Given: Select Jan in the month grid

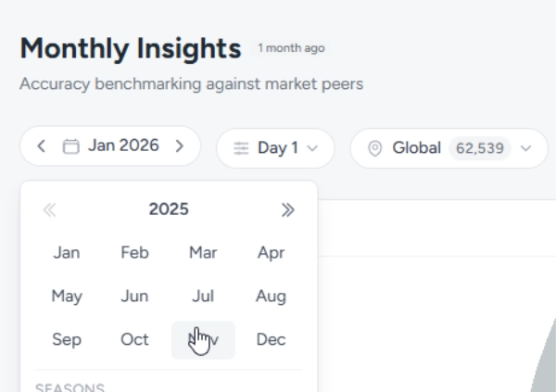Looking at the screenshot, I should 67,253.
